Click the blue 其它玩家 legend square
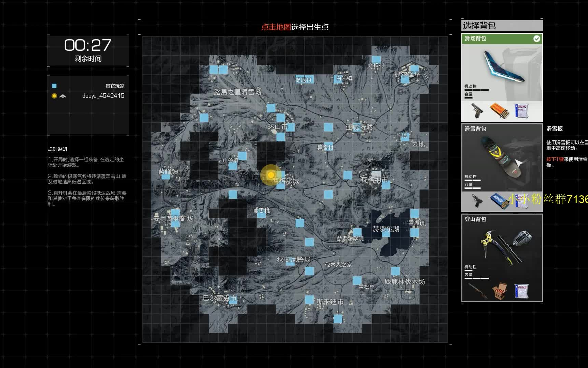Viewport: 588px width, 368px height. [x=54, y=86]
